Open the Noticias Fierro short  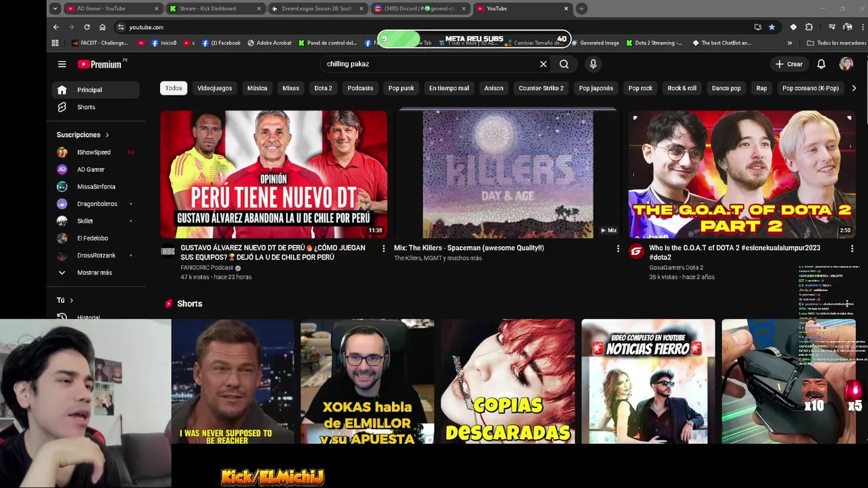[x=648, y=382]
